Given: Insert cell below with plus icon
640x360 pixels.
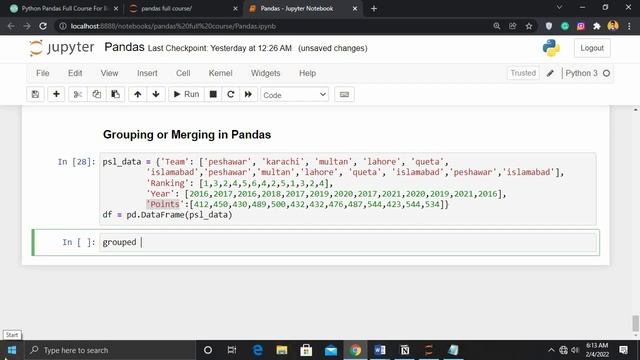Looking at the screenshot, I should (56, 94).
